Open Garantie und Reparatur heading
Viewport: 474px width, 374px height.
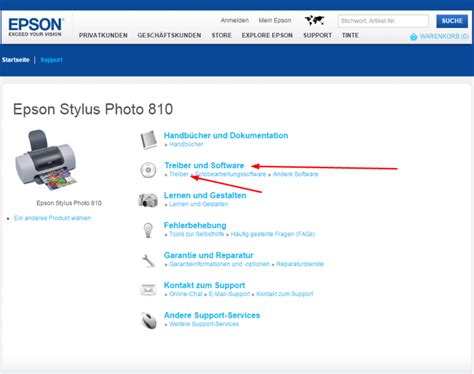pyautogui.click(x=209, y=255)
